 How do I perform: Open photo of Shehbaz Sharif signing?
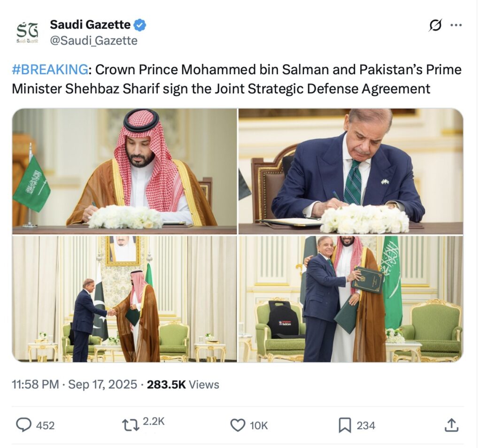click(x=350, y=171)
